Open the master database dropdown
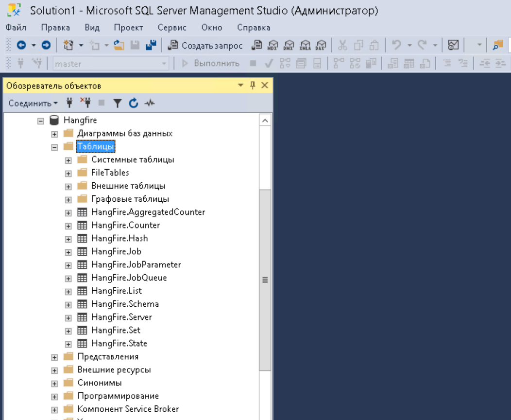Screen dimensions: 511x420 164,64
